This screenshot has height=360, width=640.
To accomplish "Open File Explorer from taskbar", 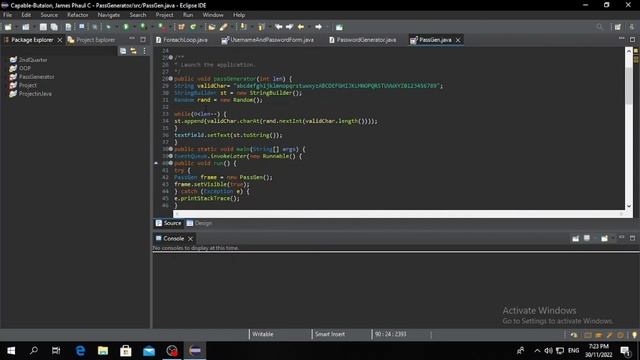I will click(x=103, y=351).
